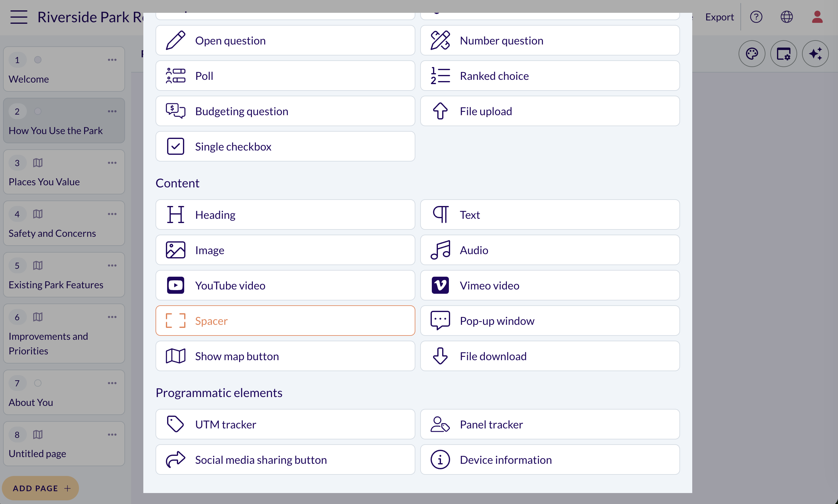Open options for How You Use the Park

point(112,112)
